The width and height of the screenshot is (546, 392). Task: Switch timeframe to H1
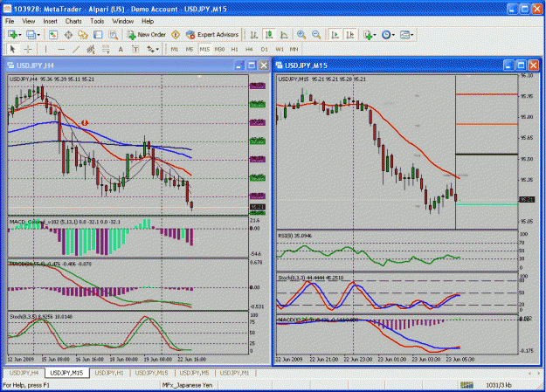pos(235,49)
